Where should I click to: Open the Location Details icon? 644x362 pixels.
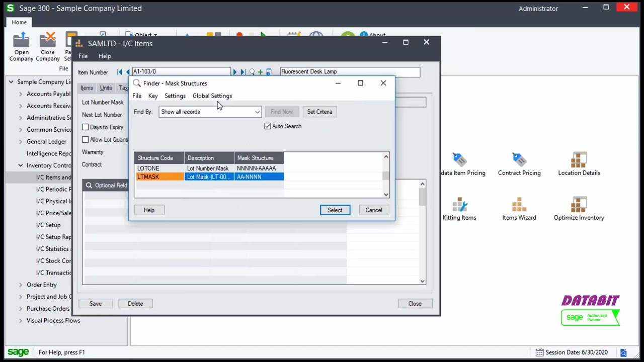click(x=579, y=160)
